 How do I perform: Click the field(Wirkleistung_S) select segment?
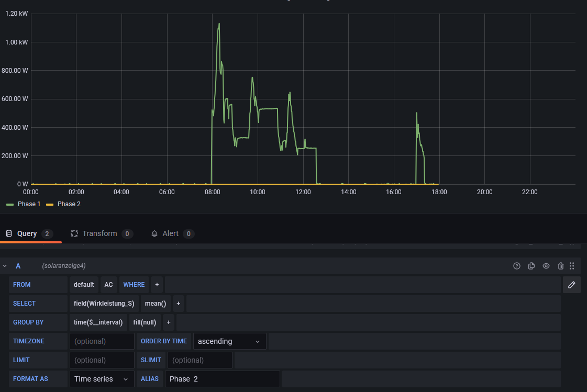[104, 304]
